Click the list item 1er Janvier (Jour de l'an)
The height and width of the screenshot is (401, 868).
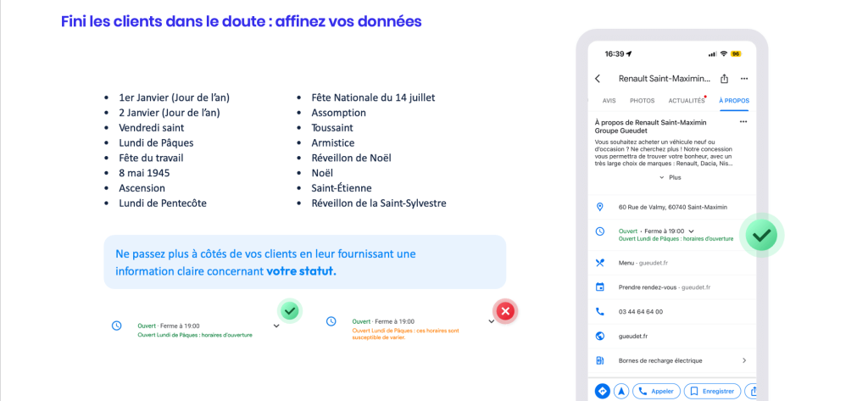(x=174, y=97)
